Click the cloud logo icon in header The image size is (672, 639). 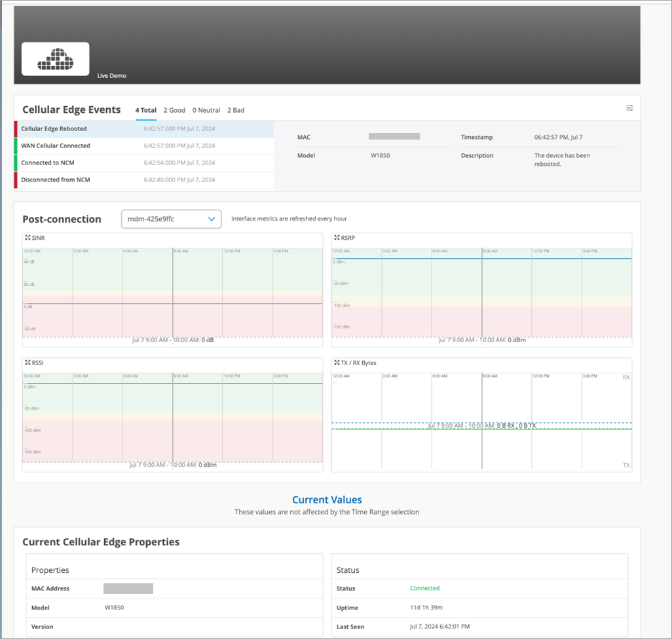coord(55,58)
